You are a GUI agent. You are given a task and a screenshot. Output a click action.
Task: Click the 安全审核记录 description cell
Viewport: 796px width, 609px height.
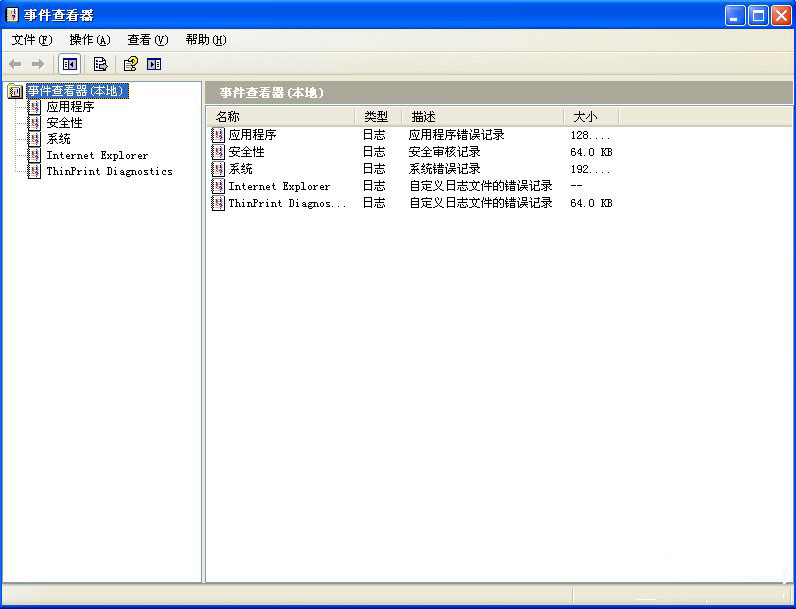(x=444, y=152)
